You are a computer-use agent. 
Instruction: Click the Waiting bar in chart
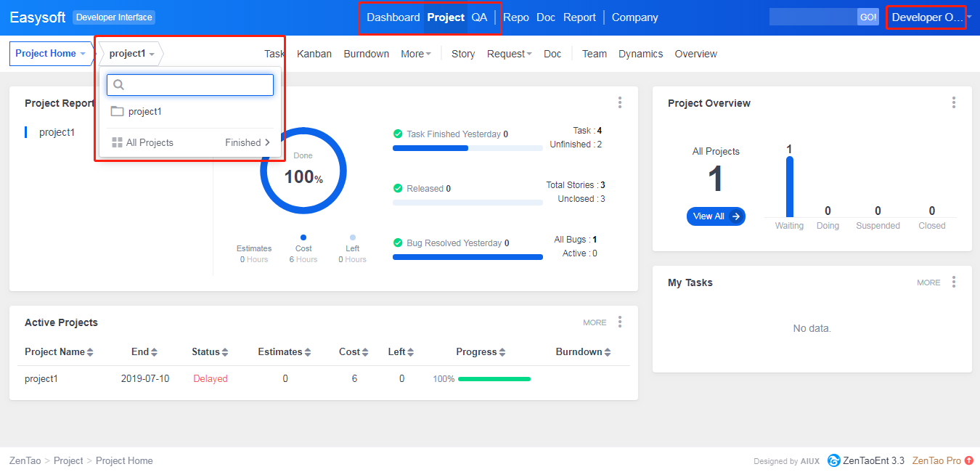[x=789, y=187]
